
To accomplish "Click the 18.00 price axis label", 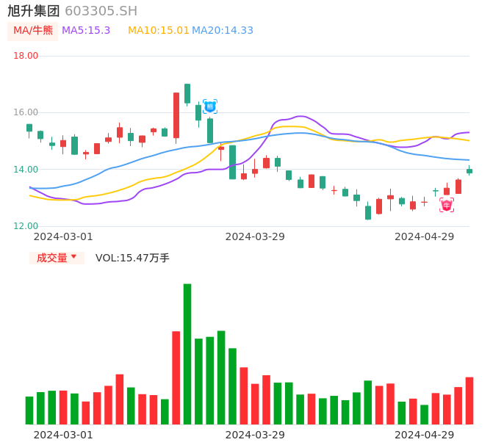I will [26, 56].
